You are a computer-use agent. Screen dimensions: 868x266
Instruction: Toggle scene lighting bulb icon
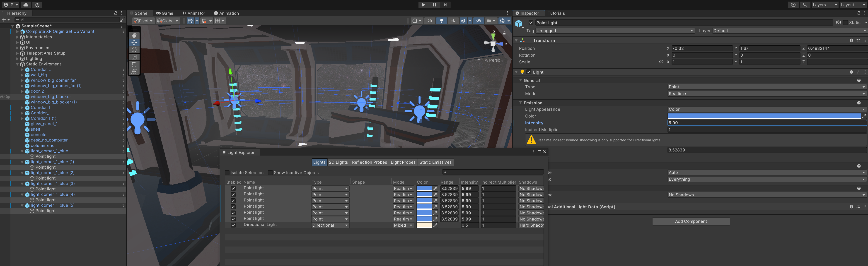click(x=441, y=21)
